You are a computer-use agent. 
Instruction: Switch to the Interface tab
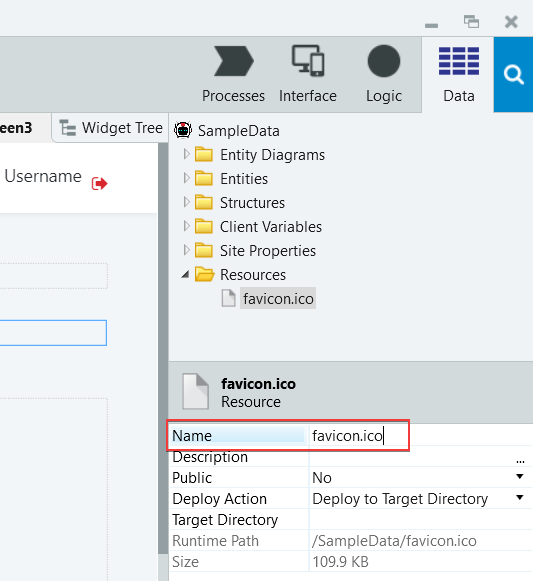click(308, 74)
